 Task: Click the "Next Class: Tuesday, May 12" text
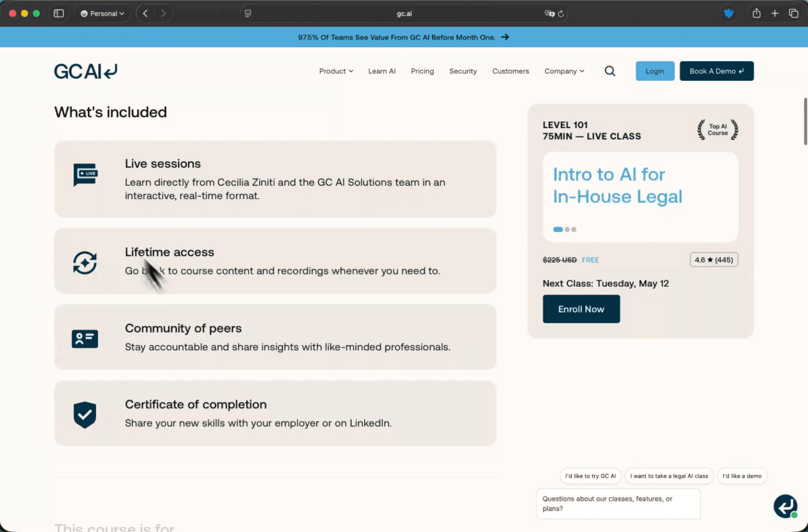tap(605, 283)
